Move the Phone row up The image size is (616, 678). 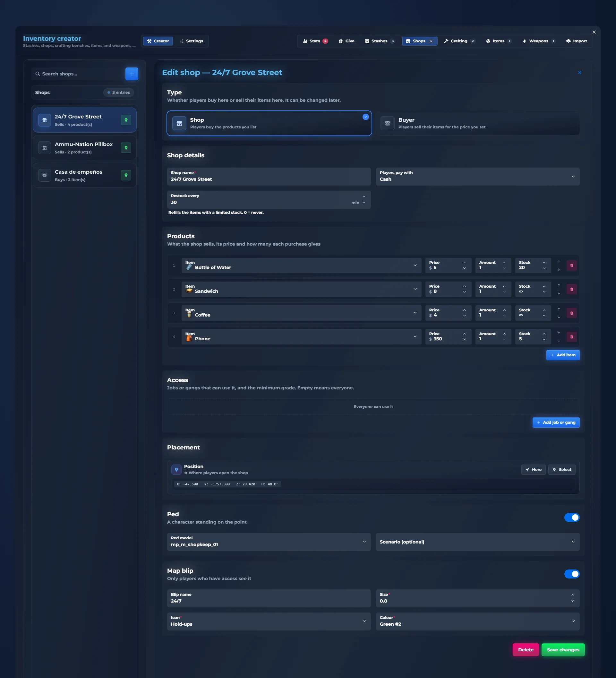pyautogui.click(x=559, y=333)
